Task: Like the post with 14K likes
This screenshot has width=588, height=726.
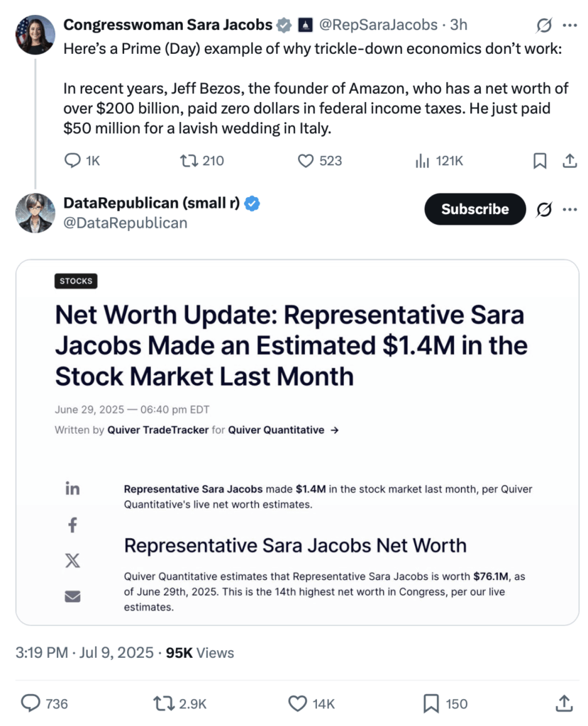Action: click(x=298, y=703)
